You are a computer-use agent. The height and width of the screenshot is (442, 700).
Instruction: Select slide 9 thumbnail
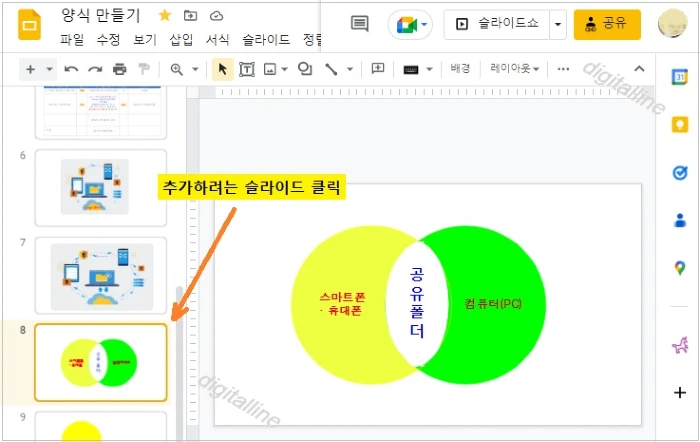click(101, 426)
